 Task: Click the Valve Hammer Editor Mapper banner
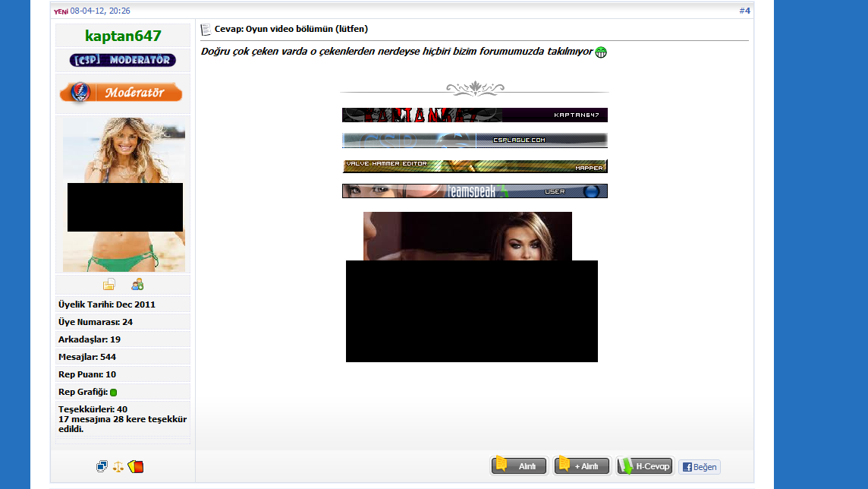point(474,166)
